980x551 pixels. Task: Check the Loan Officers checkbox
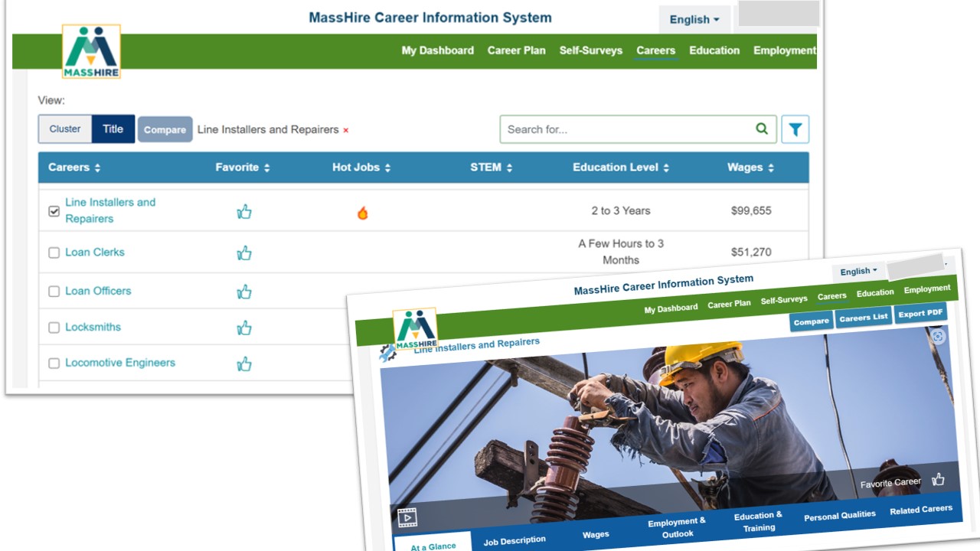(54, 292)
